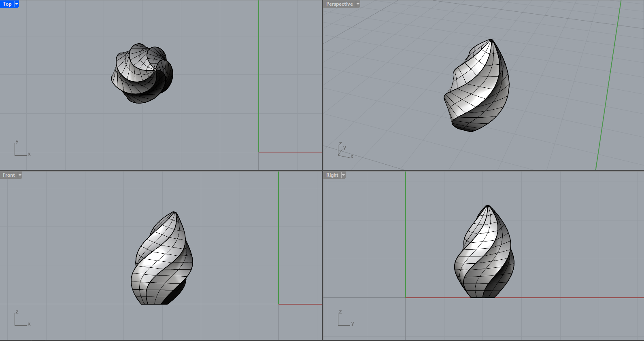This screenshot has width=644, height=341.
Task: Click the axis icon in Right viewport
Action: click(x=346, y=318)
